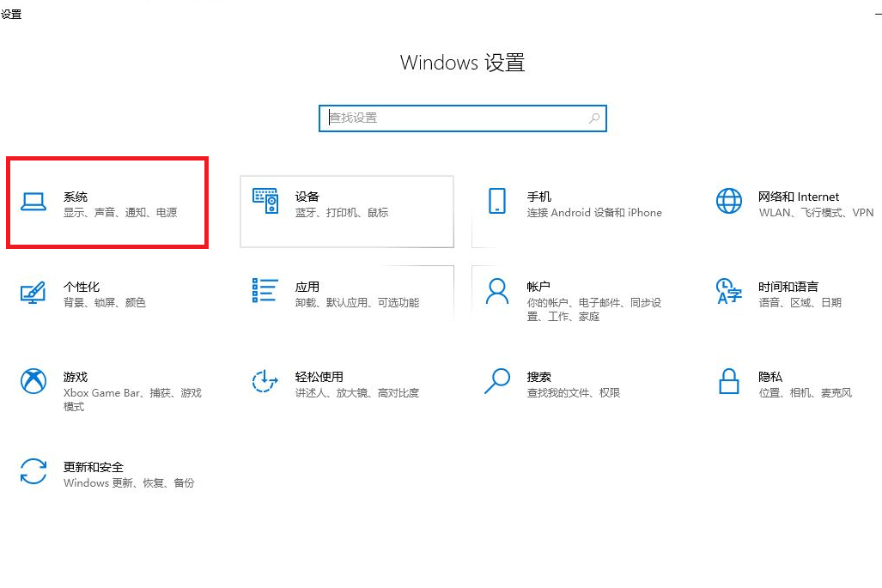Click the text 蓝牙、打印机、鼠标

[x=342, y=213]
